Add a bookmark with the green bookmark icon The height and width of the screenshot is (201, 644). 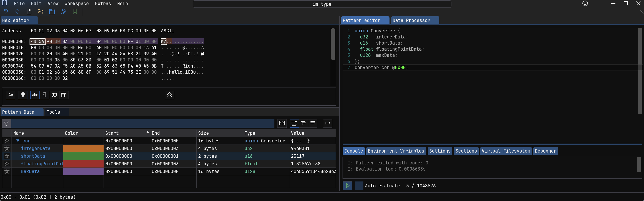click(75, 12)
